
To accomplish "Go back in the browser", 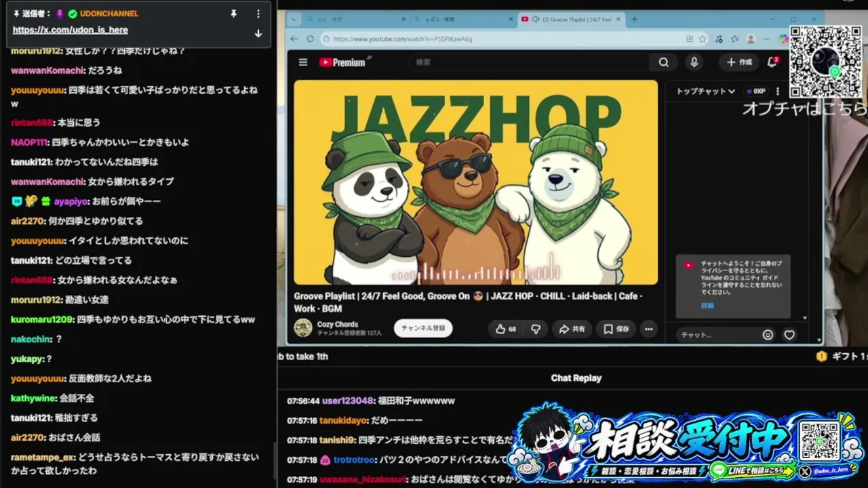I will coord(294,39).
